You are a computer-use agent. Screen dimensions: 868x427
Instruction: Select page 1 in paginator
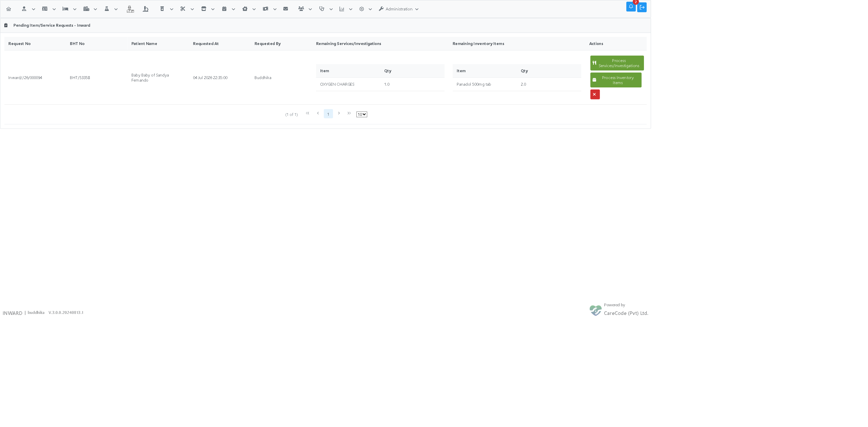coord(328,114)
